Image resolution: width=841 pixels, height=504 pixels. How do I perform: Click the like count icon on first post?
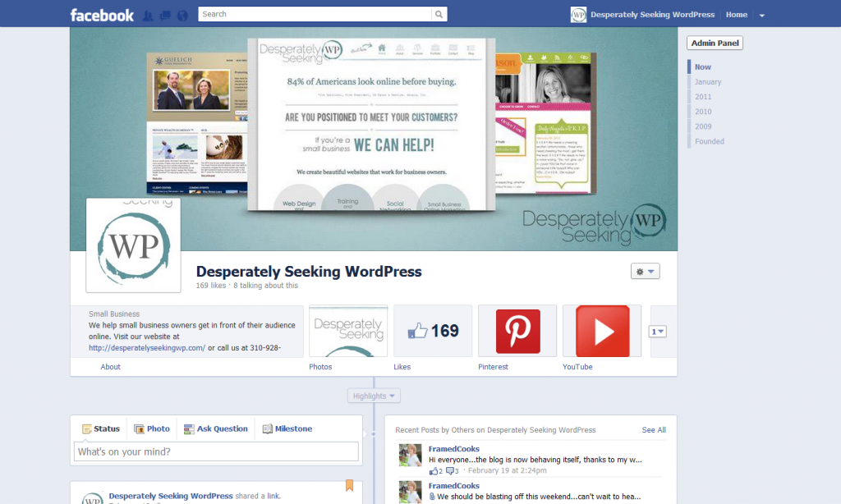[435, 471]
